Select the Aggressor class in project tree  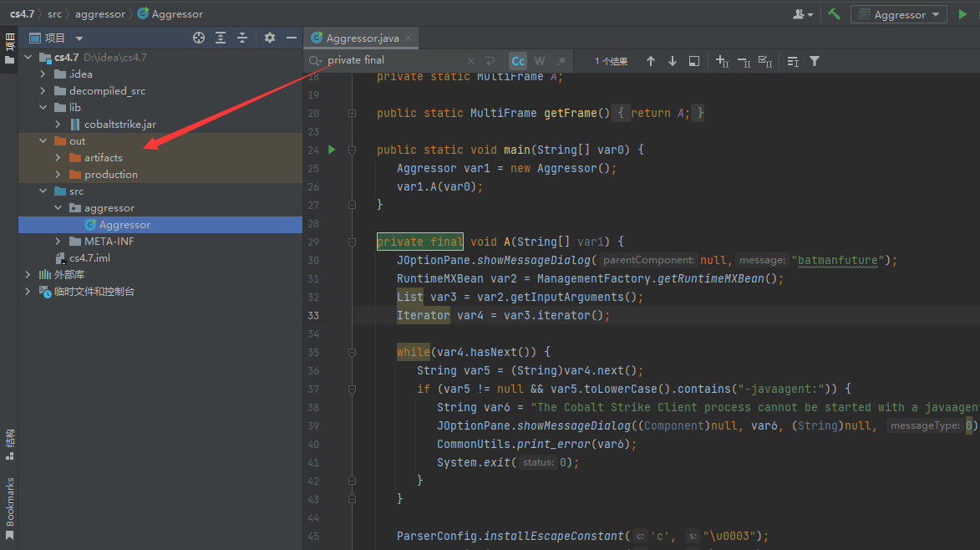point(160,224)
